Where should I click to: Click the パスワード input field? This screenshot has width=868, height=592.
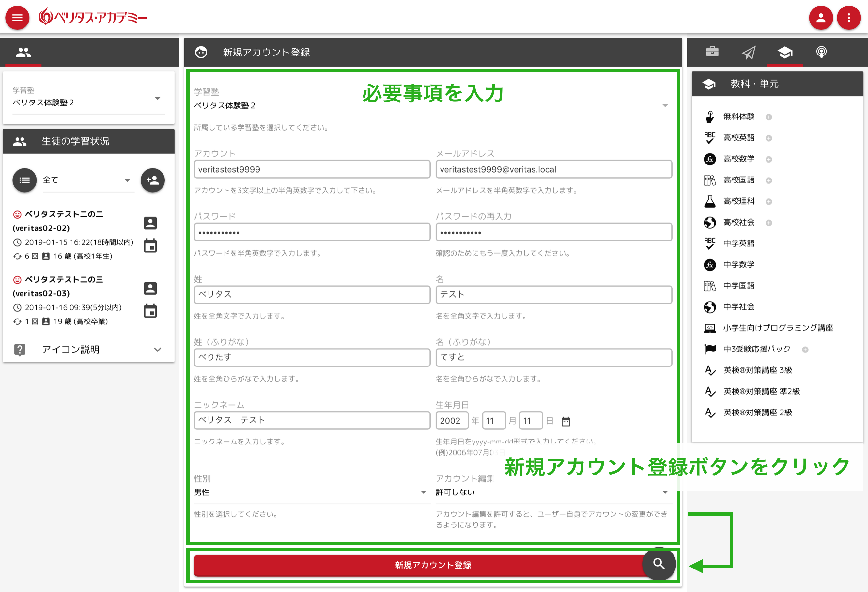pyautogui.click(x=312, y=232)
